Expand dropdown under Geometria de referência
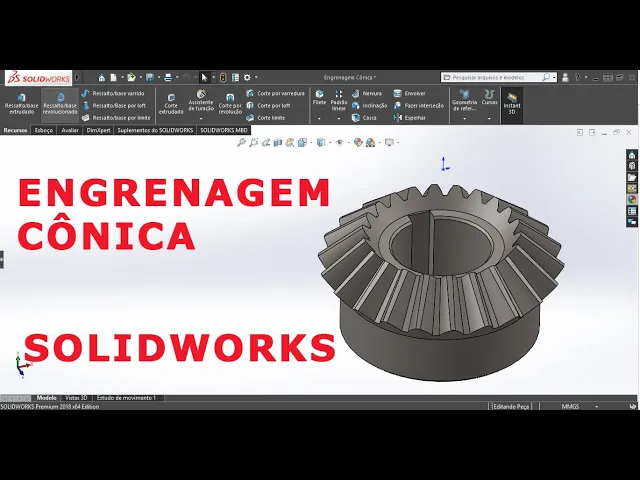 tap(464, 119)
